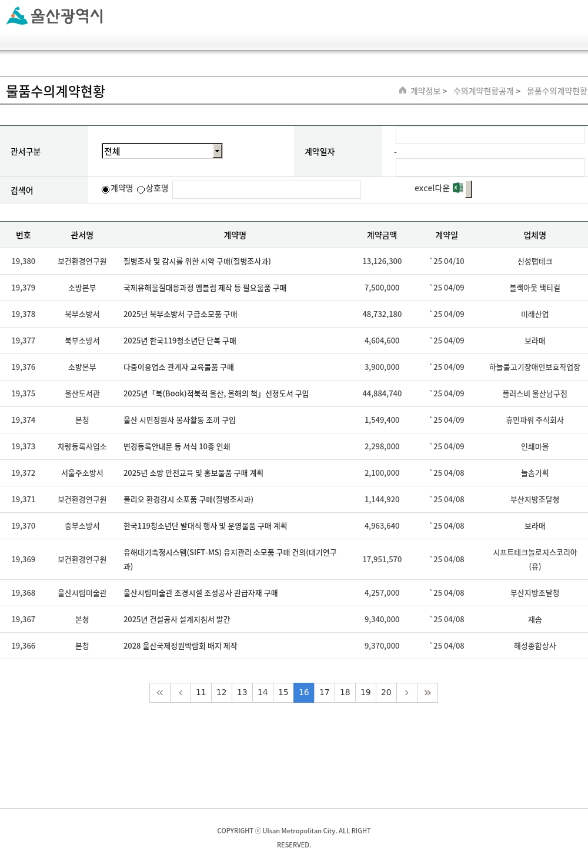Image resolution: width=588 pixels, height=868 pixels.
Task: Click the button beside the excel다운 icon
Action: [469, 189]
